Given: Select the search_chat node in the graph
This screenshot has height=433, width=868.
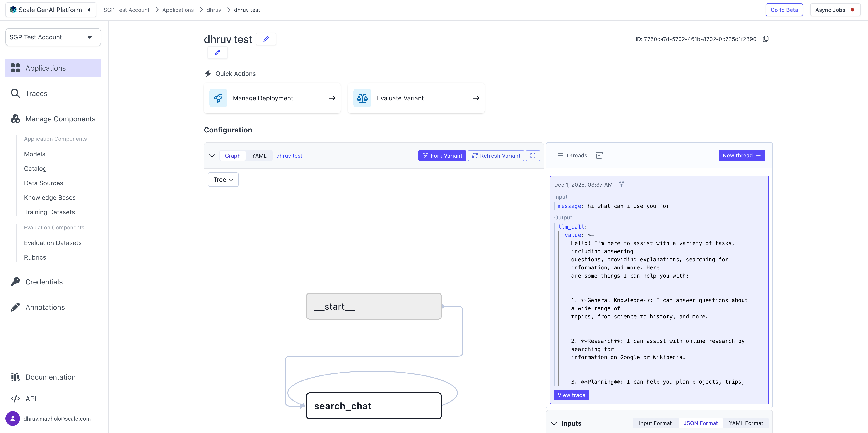Looking at the screenshot, I should 373,406.
